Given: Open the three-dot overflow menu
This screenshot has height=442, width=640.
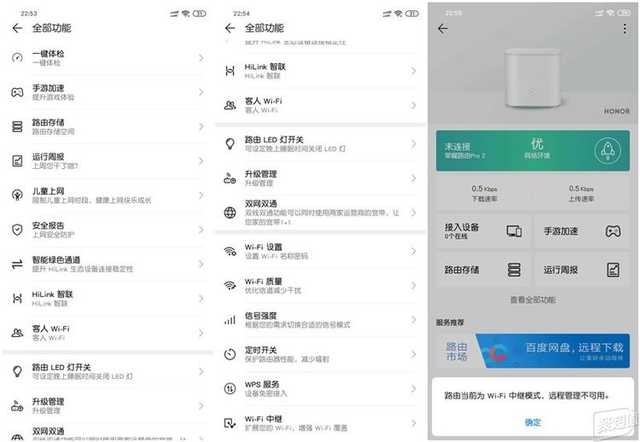Looking at the screenshot, I should (624, 29).
